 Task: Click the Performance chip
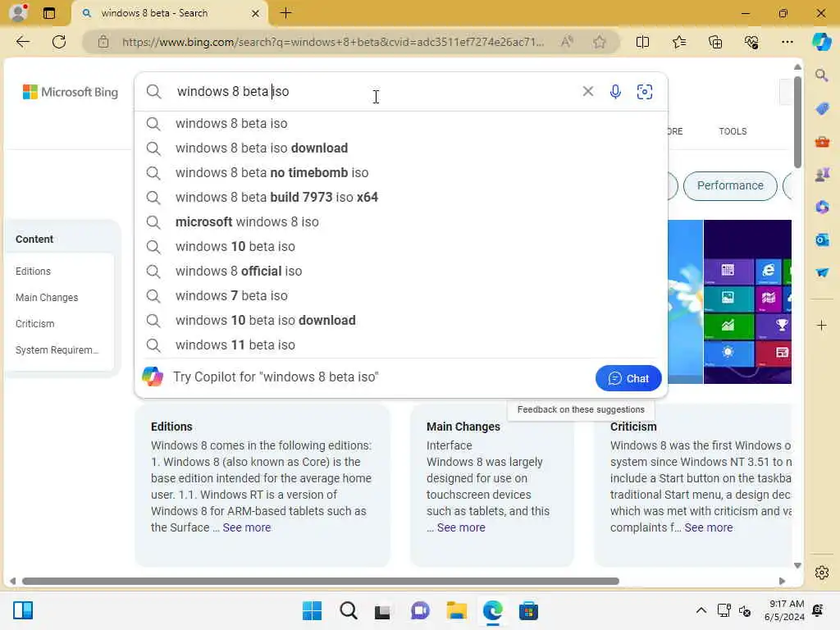point(730,186)
